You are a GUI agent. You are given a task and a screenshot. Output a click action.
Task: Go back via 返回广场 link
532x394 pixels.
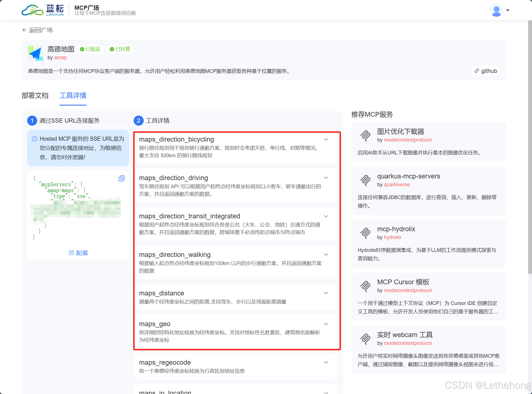click(x=37, y=30)
